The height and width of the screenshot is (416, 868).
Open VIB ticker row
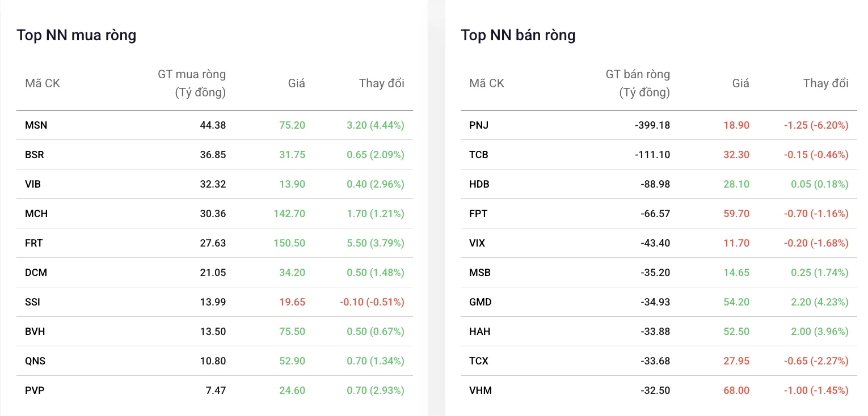[214, 184]
